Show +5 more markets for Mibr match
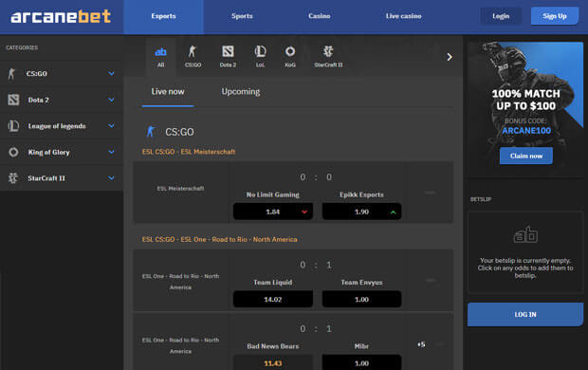 click(421, 344)
